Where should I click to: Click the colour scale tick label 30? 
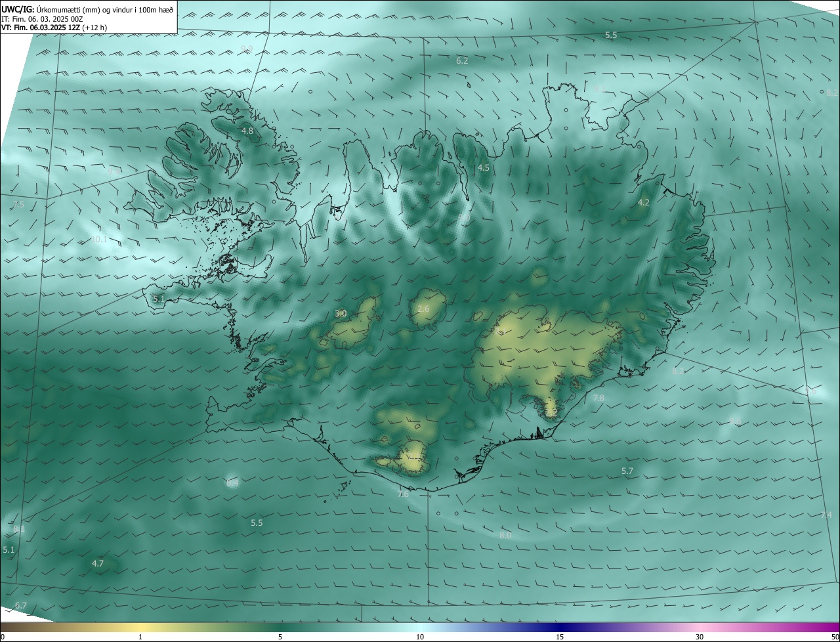pyautogui.click(x=700, y=637)
